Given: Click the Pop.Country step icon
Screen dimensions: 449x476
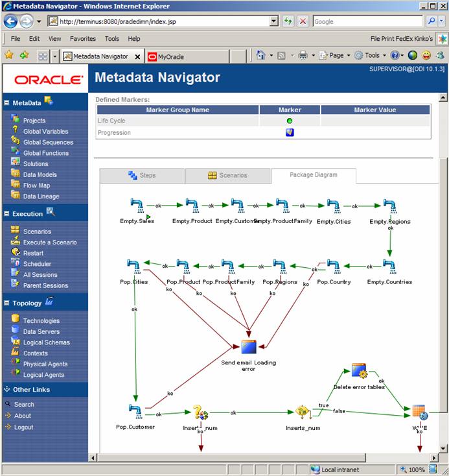Looking at the screenshot, I should coord(334,267).
